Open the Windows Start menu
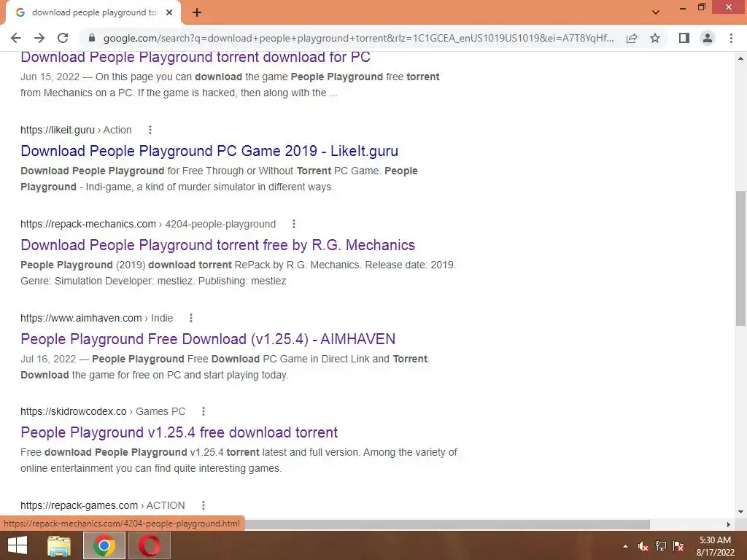Image resolution: width=747 pixels, height=560 pixels. pyautogui.click(x=18, y=545)
